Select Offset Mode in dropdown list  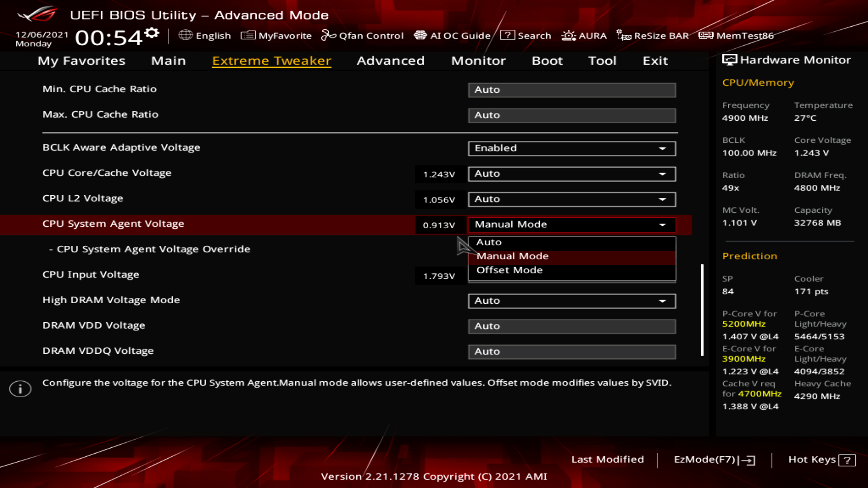(x=509, y=270)
